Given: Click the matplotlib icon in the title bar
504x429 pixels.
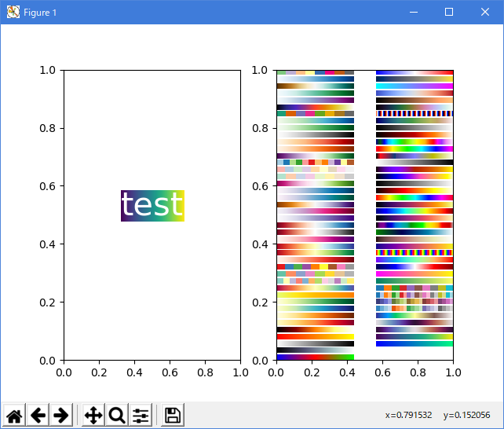Looking at the screenshot, I should click(x=13, y=13).
